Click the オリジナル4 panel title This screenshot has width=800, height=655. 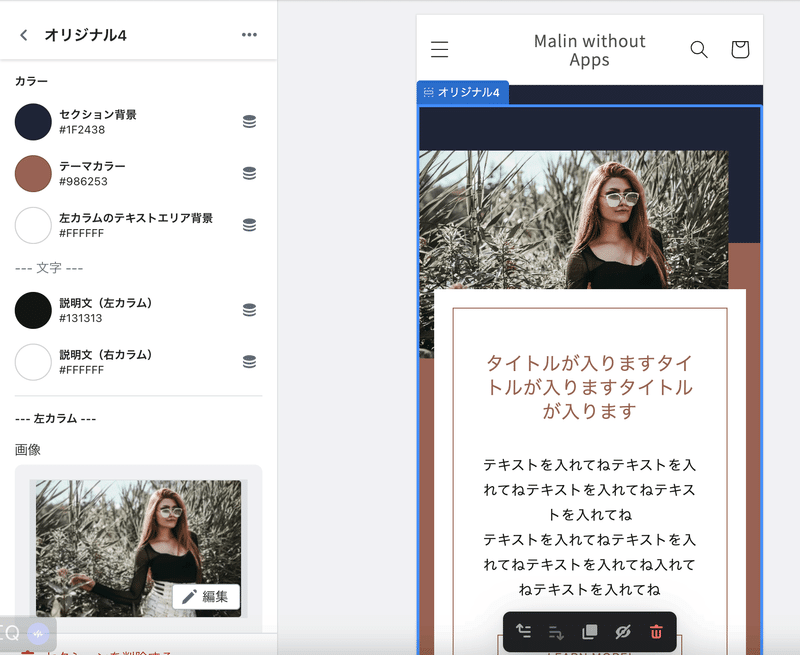tap(86, 35)
